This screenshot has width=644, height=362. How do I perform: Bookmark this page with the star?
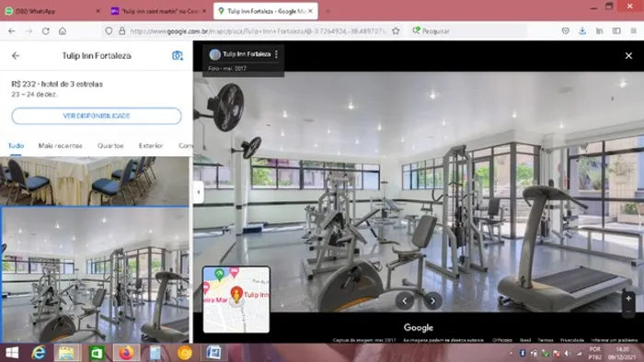pyautogui.click(x=396, y=31)
